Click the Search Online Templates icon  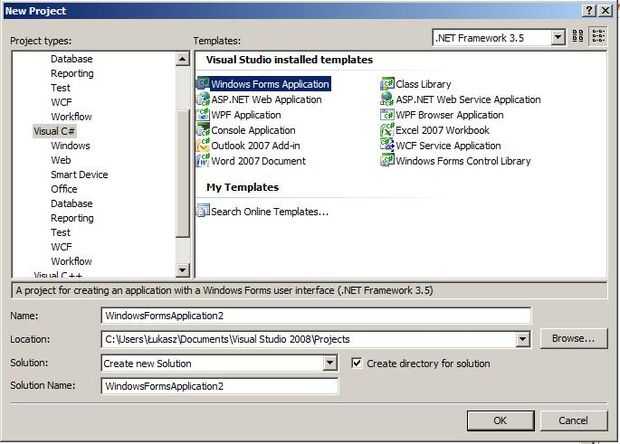(203, 211)
